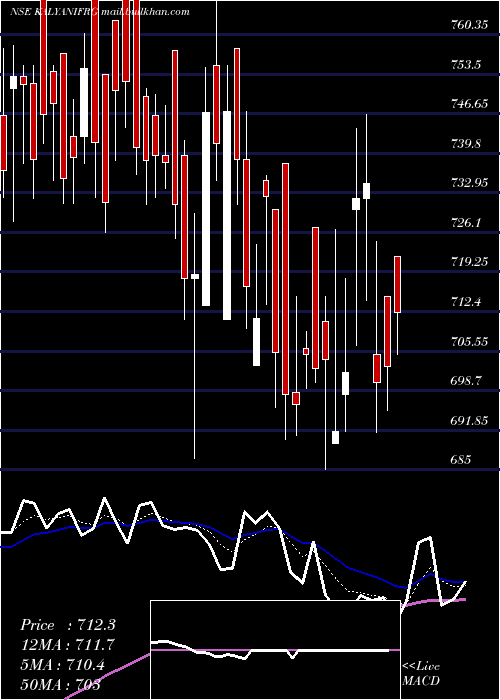Click the lowest white candlestick near 691.85
The width and height of the screenshot is (500, 700).
pyautogui.click(x=335, y=438)
